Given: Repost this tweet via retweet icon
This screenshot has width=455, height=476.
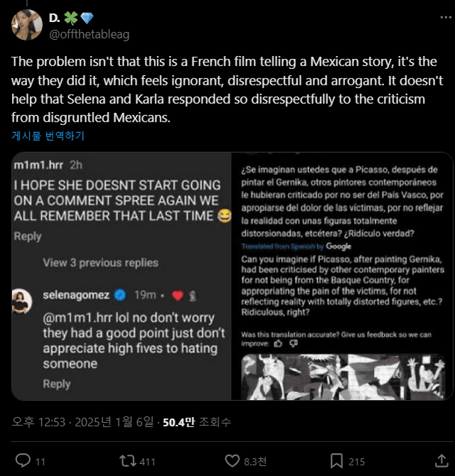Looking at the screenshot, I should tap(129, 461).
